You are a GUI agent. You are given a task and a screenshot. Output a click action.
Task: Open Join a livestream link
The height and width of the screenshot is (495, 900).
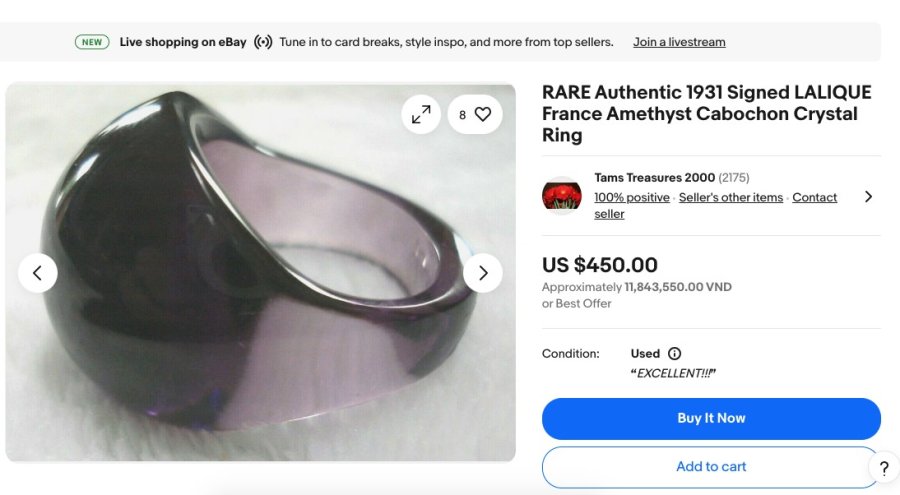pos(679,42)
